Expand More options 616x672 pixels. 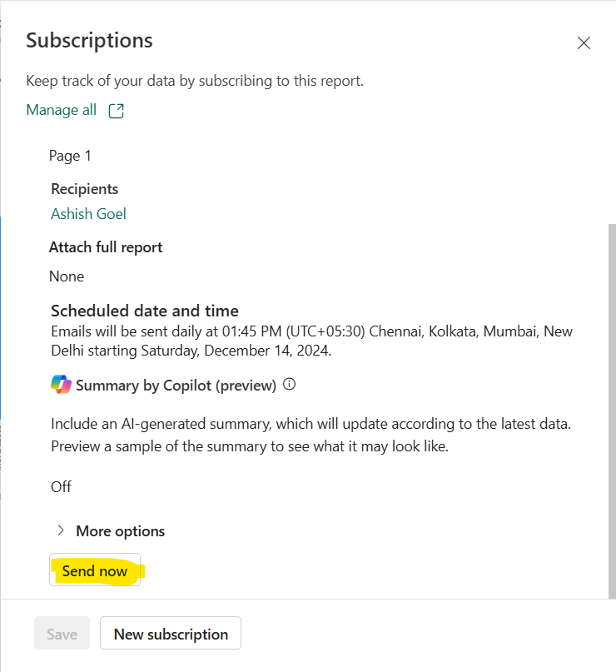pos(119,530)
